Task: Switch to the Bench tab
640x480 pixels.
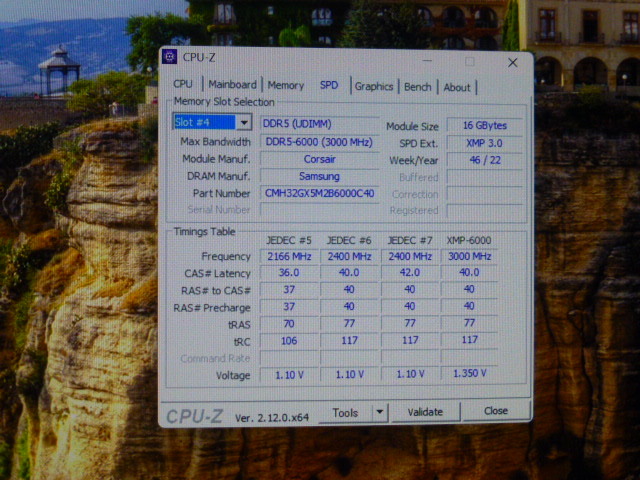Action: pos(418,87)
